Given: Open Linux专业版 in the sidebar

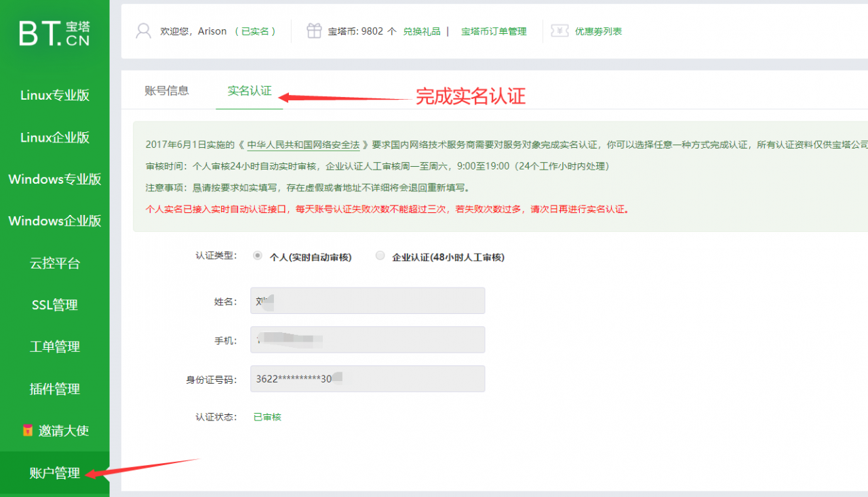Looking at the screenshot, I should 55,95.
